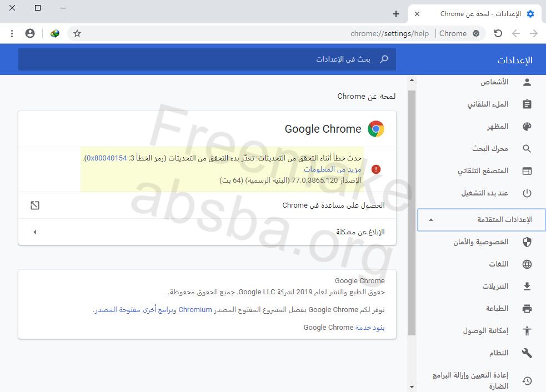Click the printer icon
The height and width of the screenshot is (392, 546).
(527, 309)
